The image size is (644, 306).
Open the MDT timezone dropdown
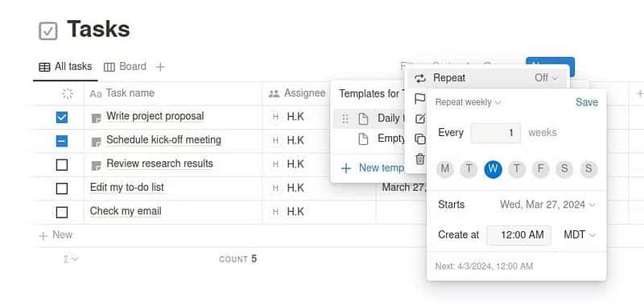pos(579,235)
